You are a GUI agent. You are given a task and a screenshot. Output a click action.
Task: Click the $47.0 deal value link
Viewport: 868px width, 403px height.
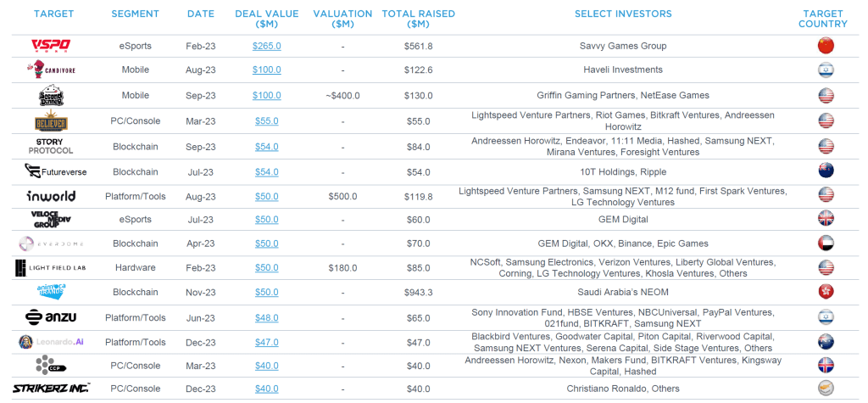coord(267,343)
